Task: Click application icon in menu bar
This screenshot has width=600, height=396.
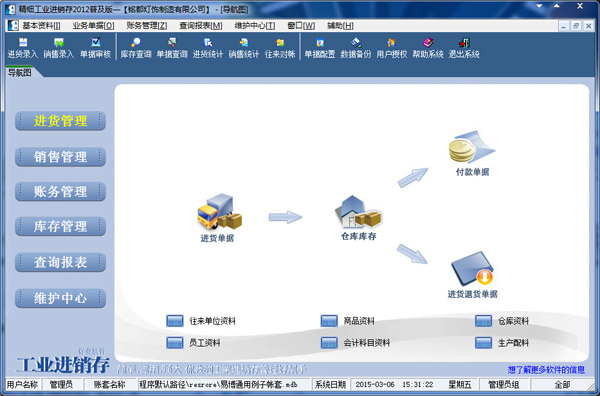Action: 13,26
